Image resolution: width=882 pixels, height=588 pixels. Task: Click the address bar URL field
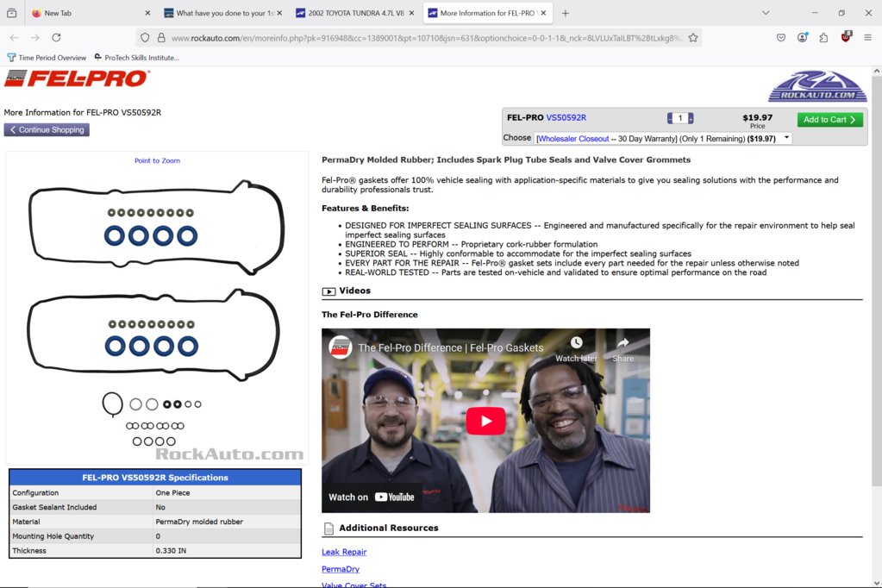click(x=428, y=38)
